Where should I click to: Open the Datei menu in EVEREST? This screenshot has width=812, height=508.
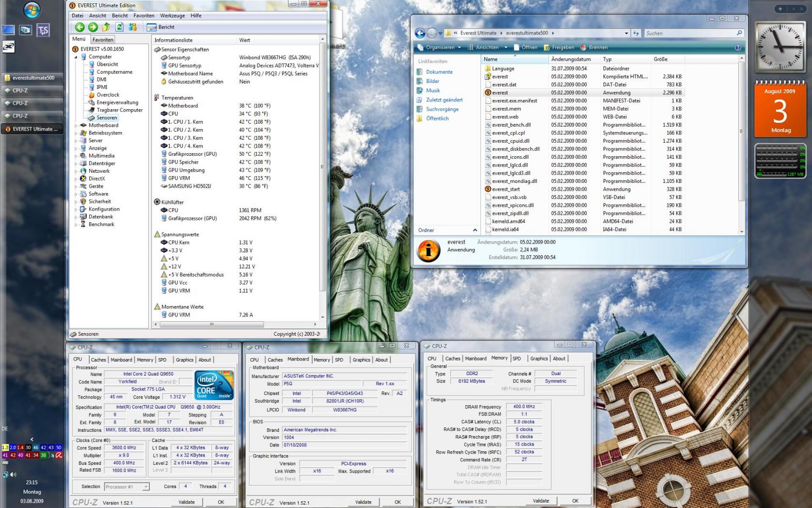78,16
